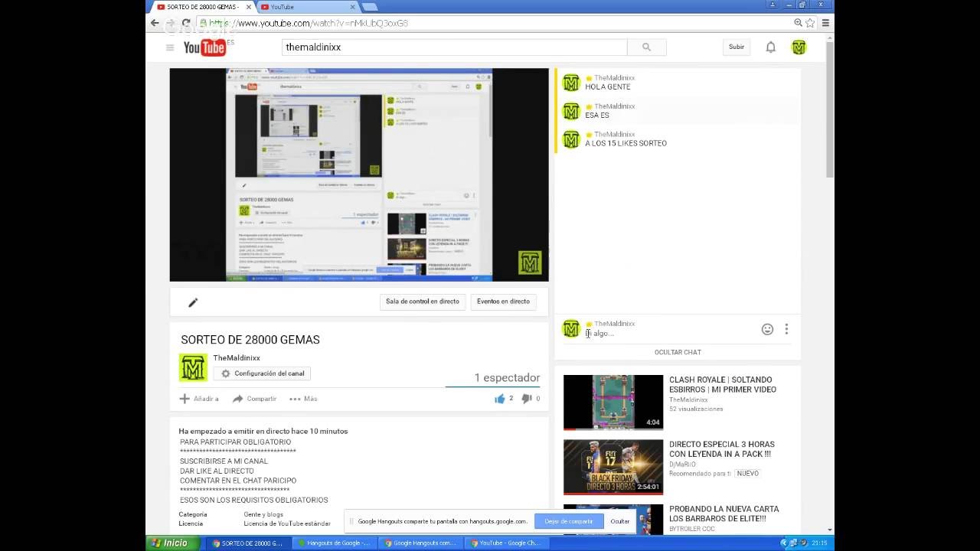Click the search magnifier button
The image size is (980, 551).
[646, 47]
